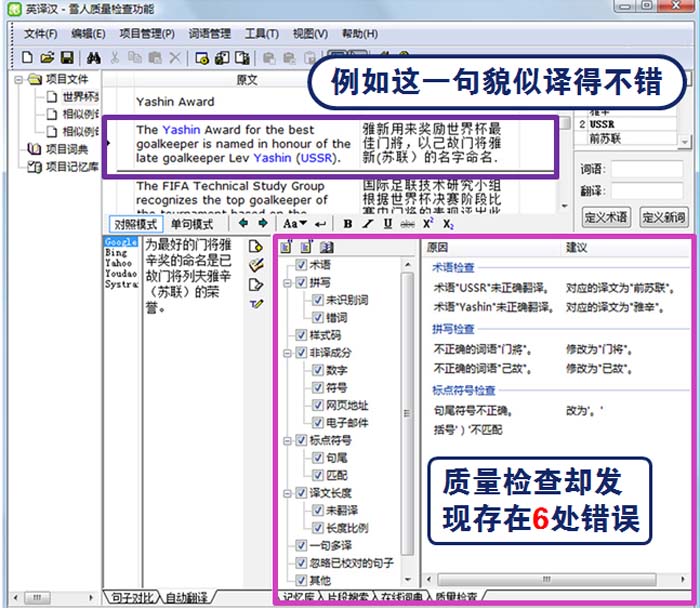Go to previous sentence with left arrow
The width and height of the screenshot is (700, 609).
click(x=243, y=224)
